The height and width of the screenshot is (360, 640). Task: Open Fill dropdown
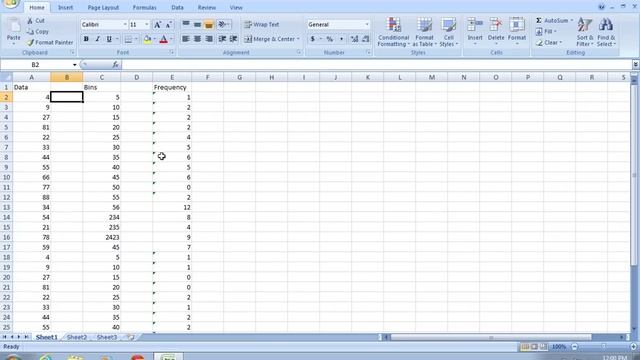click(546, 31)
